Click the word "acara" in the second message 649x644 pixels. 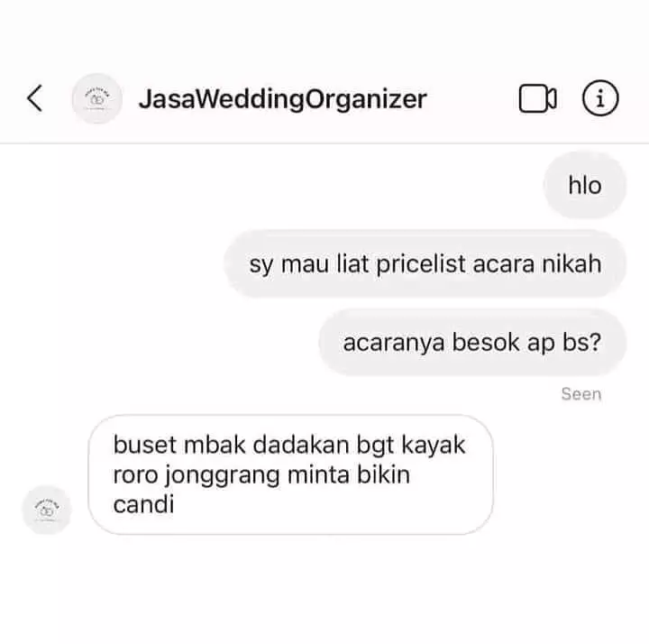point(503,264)
